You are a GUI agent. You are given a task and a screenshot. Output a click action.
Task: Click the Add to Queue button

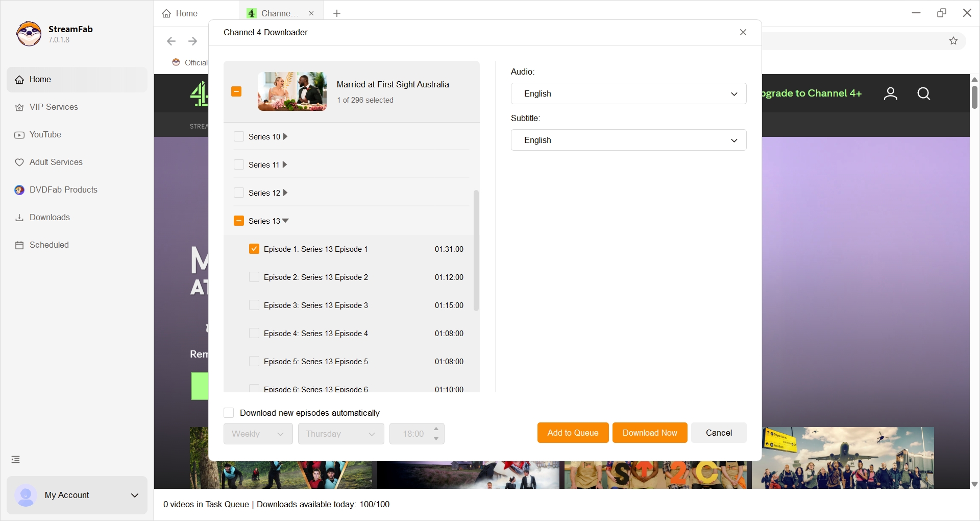pos(573,433)
